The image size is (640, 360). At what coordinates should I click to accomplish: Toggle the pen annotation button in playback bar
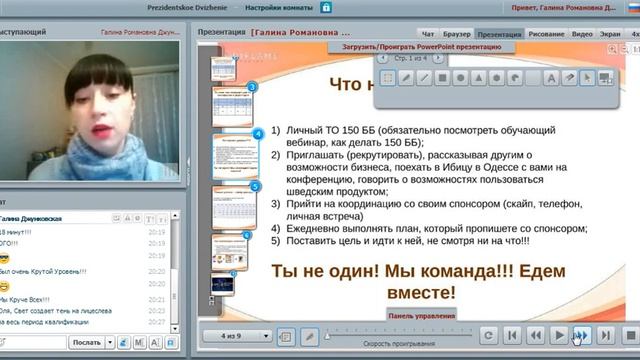309,336
